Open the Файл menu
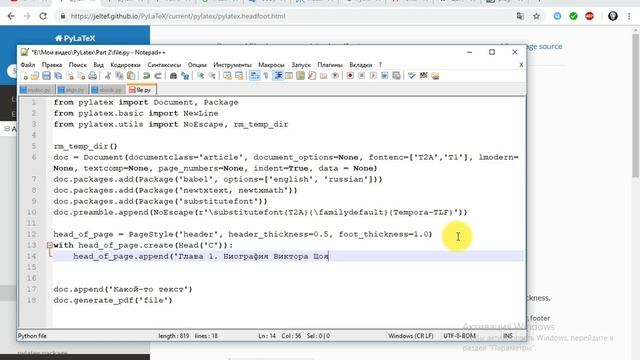 (x=27, y=65)
